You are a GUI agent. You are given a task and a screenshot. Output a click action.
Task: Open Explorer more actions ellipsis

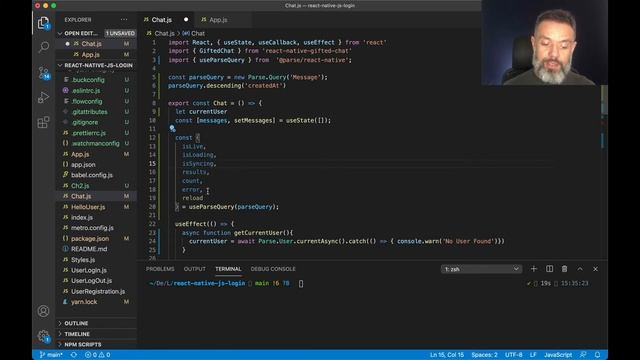124,20
